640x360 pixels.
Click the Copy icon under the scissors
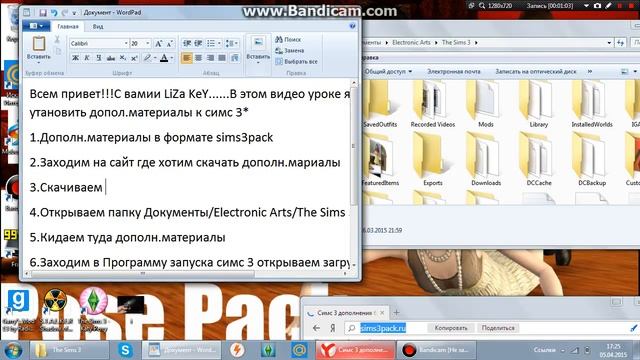point(57,51)
